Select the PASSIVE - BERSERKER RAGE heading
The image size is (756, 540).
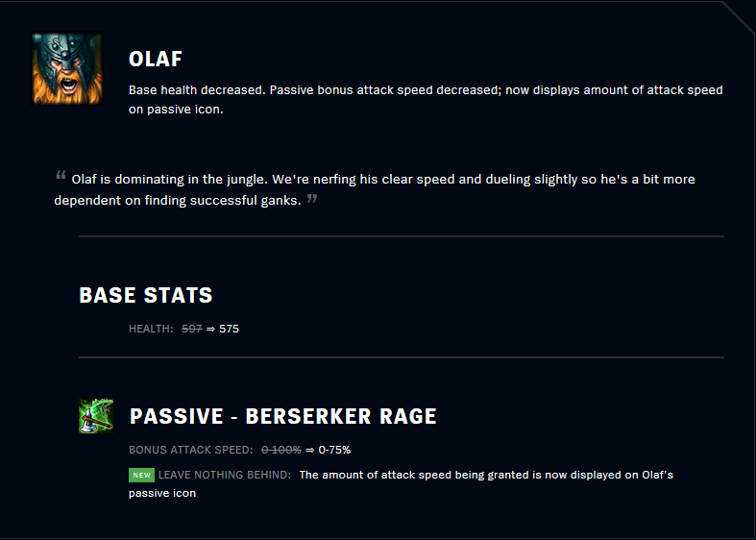283,416
